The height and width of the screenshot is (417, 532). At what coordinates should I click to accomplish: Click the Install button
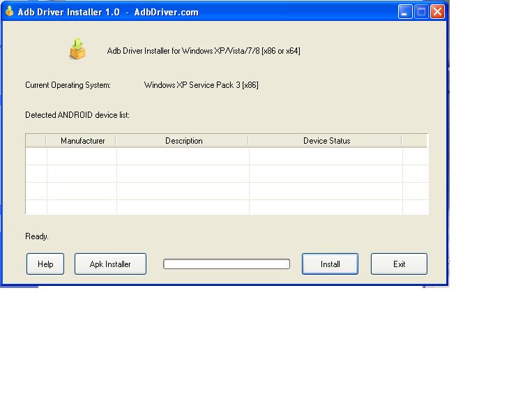tap(330, 264)
